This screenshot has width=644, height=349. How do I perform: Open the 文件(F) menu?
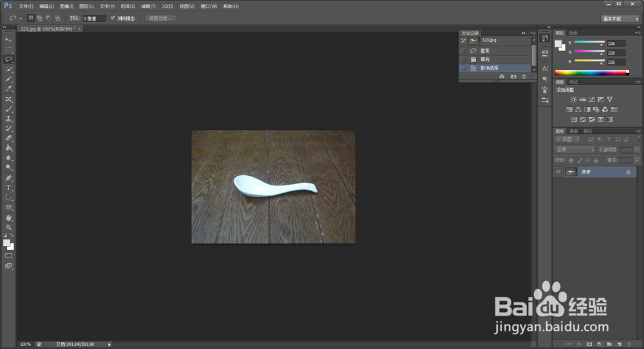pyautogui.click(x=26, y=6)
